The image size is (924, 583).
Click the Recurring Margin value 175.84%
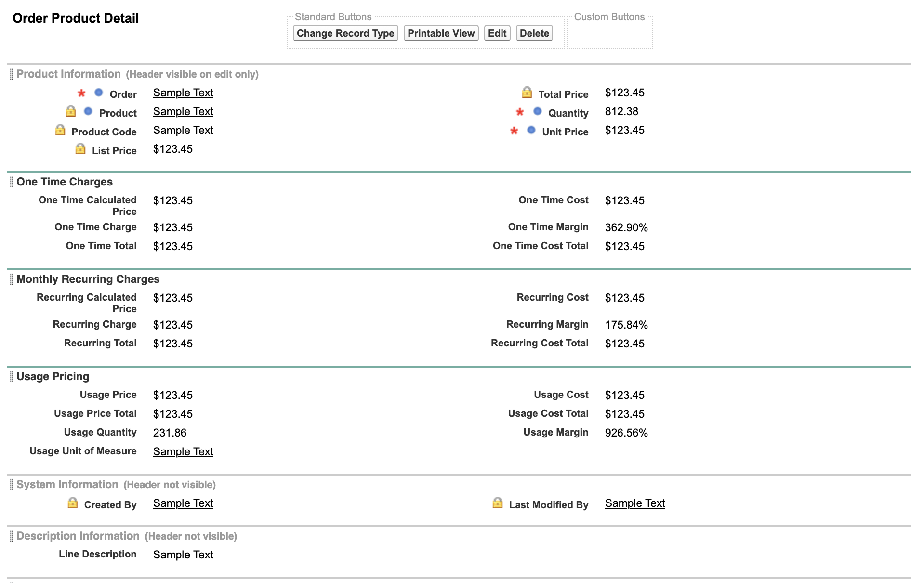pos(626,325)
